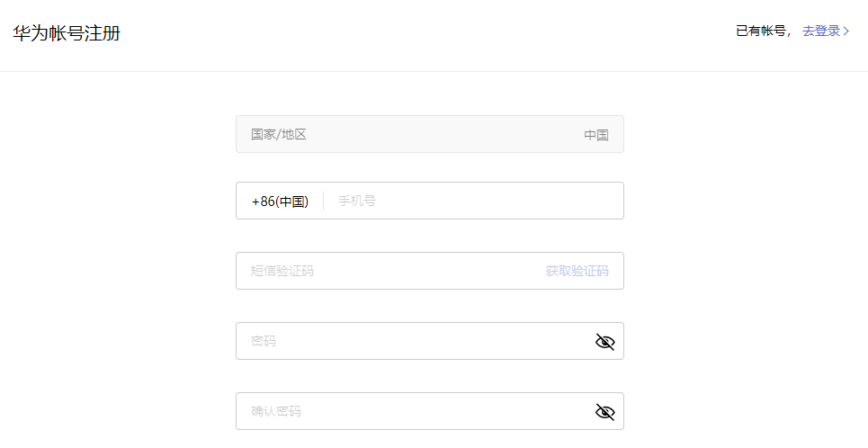The height and width of the screenshot is (448, 868).
Task: Click the blank header space beside the title
Action: coord(405,34)
